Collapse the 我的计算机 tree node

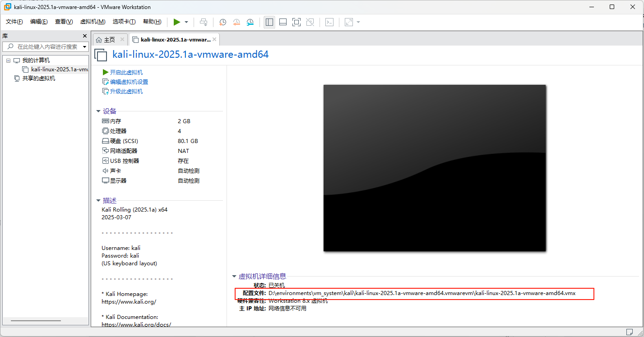point(8,60)
